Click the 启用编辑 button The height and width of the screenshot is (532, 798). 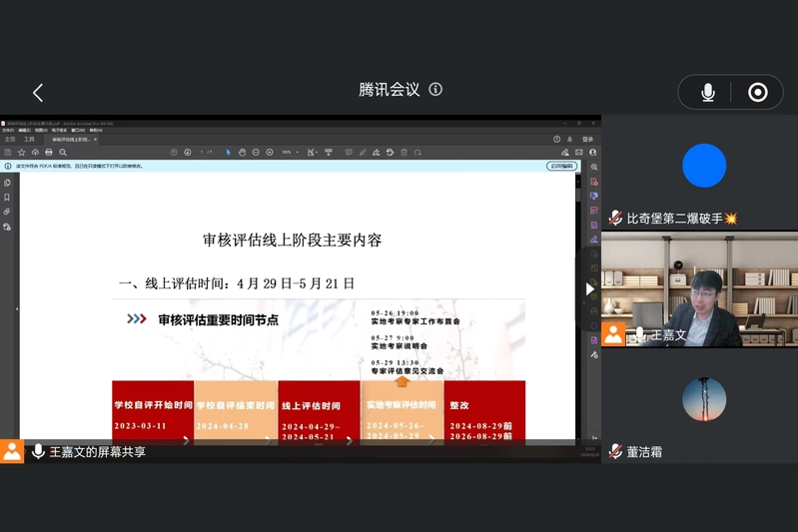tap(561, 166)
